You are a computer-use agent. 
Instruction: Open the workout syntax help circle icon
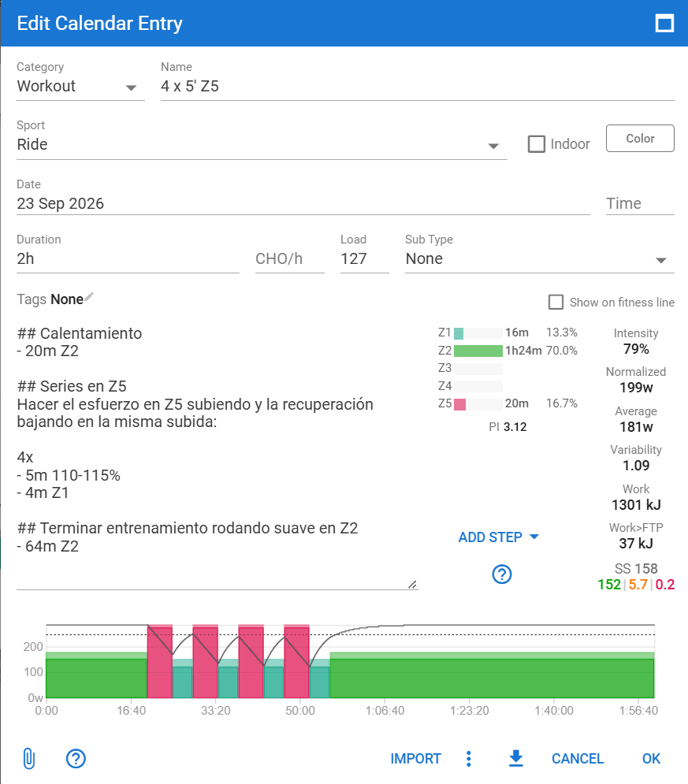pos(501,574)
